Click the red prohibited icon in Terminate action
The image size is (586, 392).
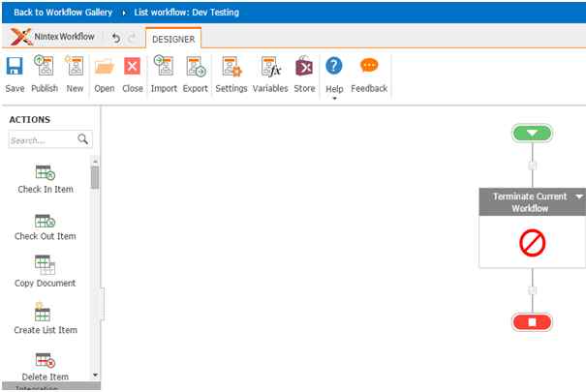tap(532, 243)
